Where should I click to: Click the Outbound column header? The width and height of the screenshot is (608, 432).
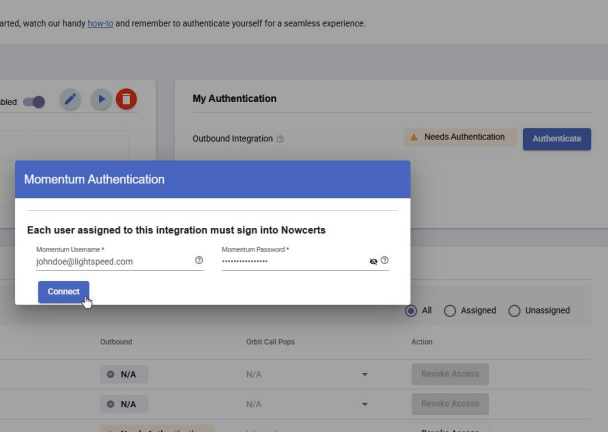point(116,342)
